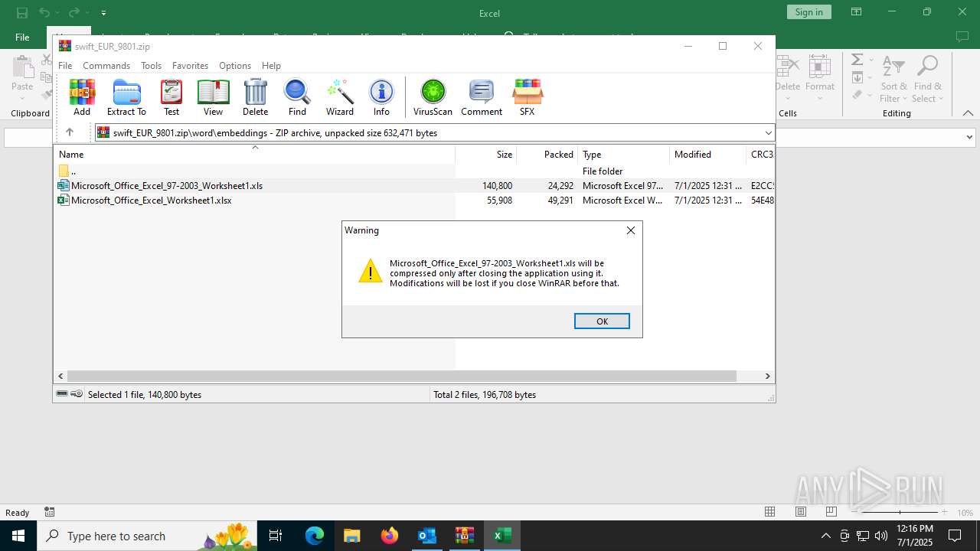980x551 pixels.
Task: Run the Test archive tool
Action: pos(171,97)
